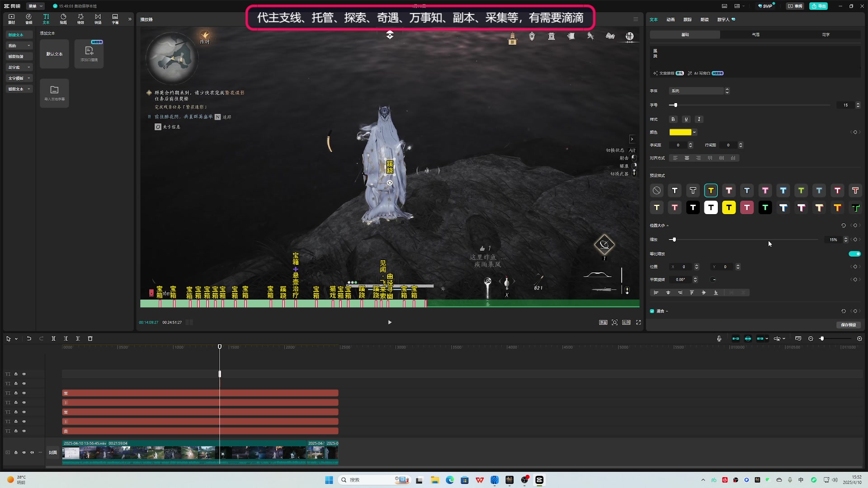Click the delete-left trim tool
868x488 pixels.
coord(66,338)
